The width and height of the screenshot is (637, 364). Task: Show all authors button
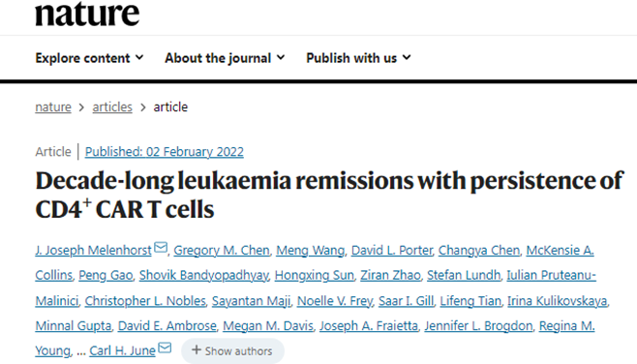pyautogui.click(x=232, y=350)
